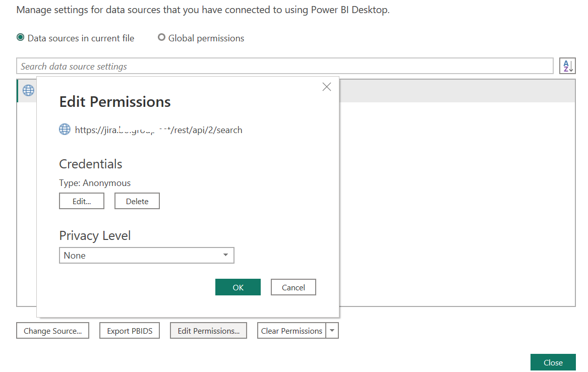This screenshot has width=588, height=372.
Task: Expand Clear Permissions dropdown arrow
Action: [332, 331]
